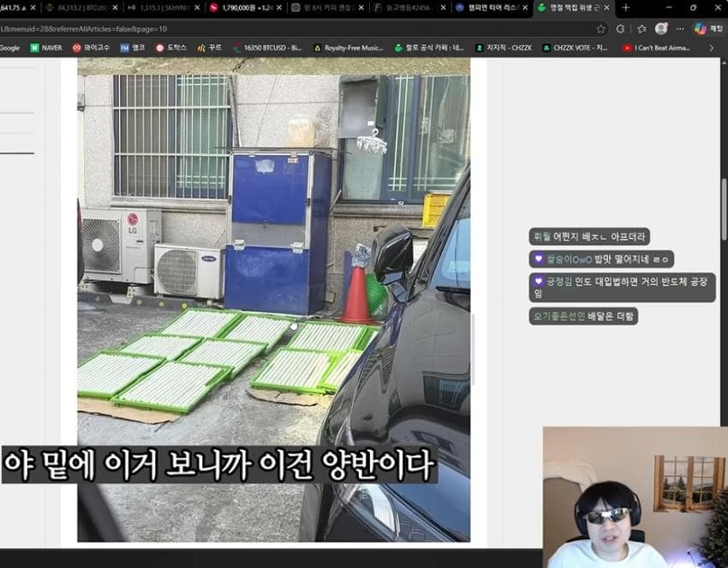Click the photo of green trays
This screenshot has width=728, height=568.
click(273, 300)
